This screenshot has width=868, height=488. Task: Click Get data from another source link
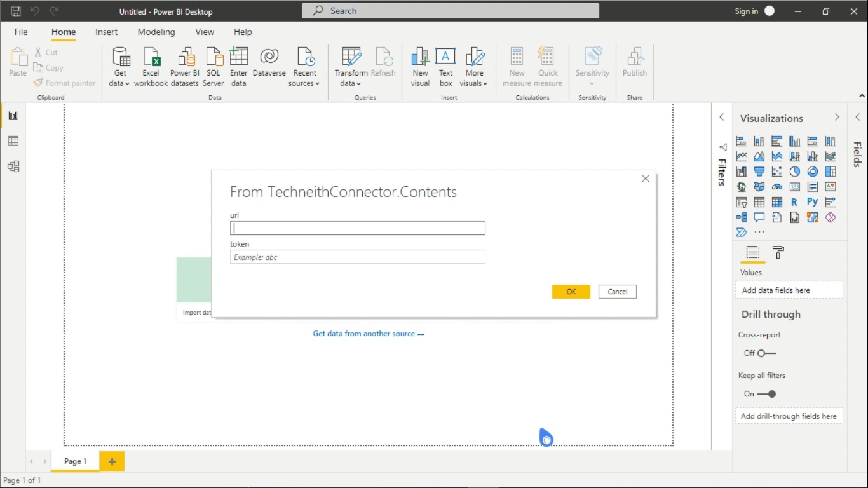[x=369, y=334]
